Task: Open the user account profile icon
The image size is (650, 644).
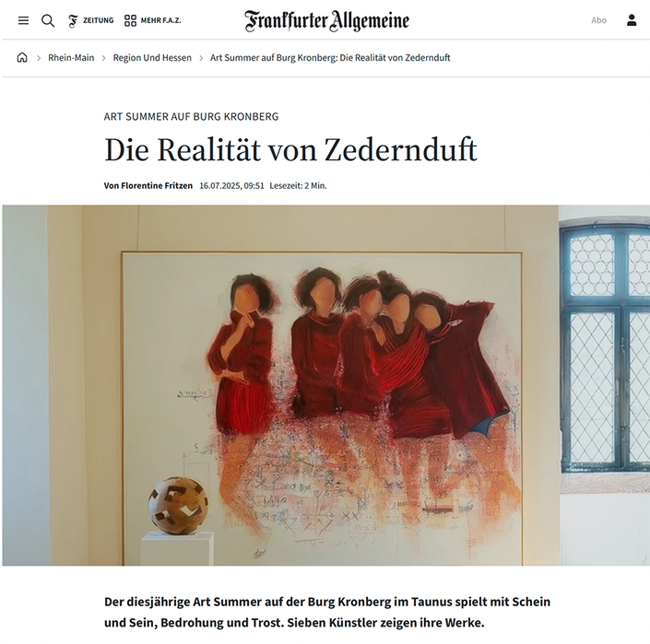Action: point(631,20)
